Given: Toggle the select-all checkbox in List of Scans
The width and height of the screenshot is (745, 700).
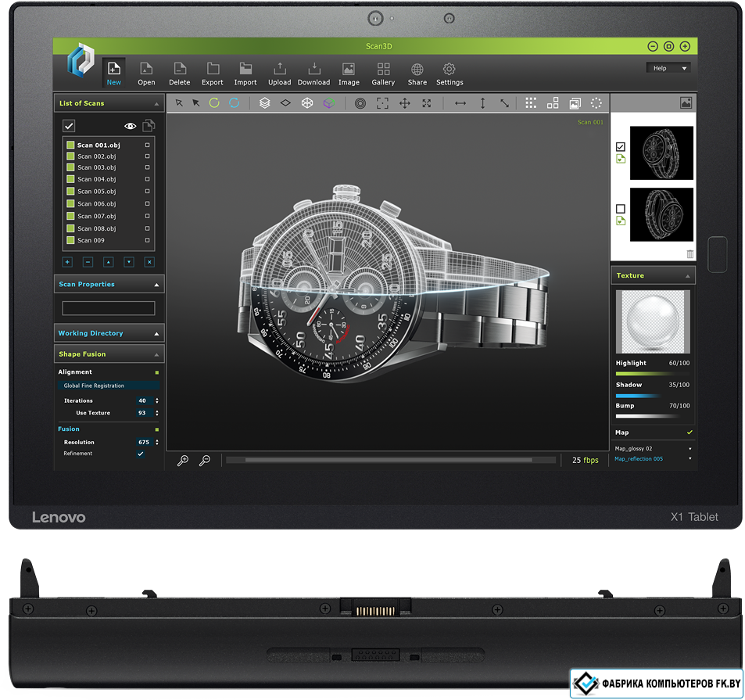Looking at the screenshot, I should click(70, 126).
